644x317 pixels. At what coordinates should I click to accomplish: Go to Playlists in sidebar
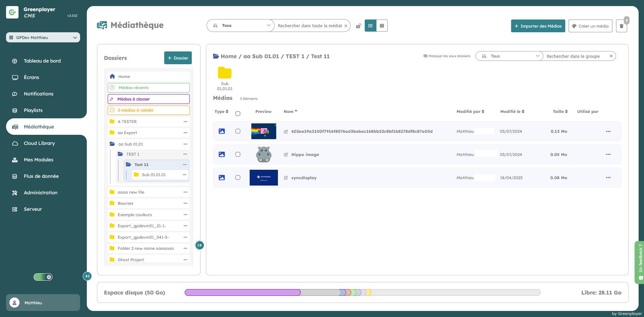click(x=33, y=110)
